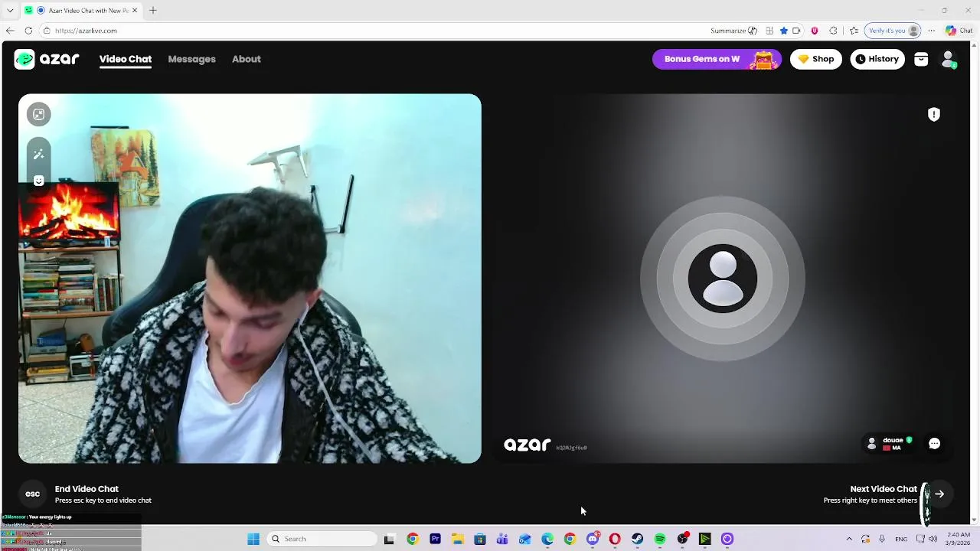This screenshot has height=551, width=980.
Task: Open the clock showing 2:40 AM
Action: tap(959, 539)
